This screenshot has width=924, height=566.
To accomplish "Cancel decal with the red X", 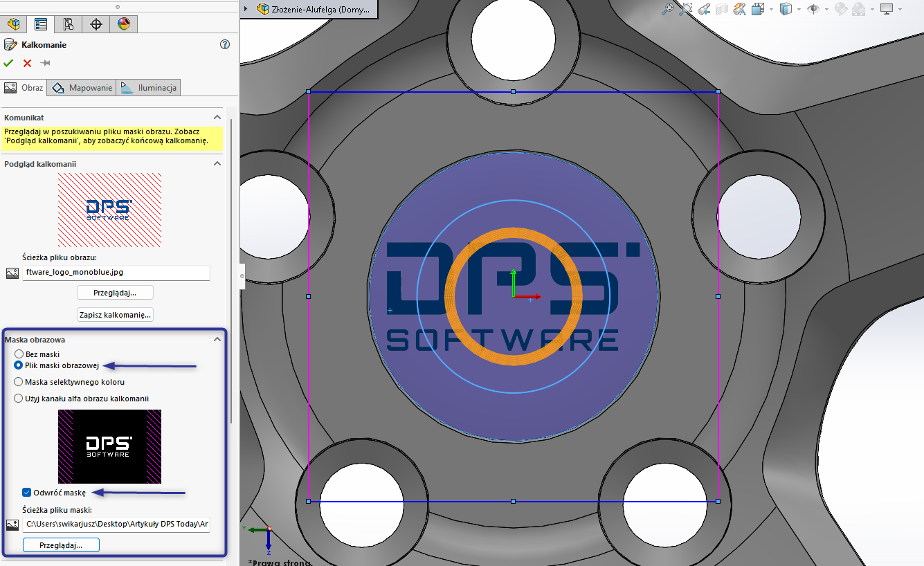I will (x=27, y=63).
